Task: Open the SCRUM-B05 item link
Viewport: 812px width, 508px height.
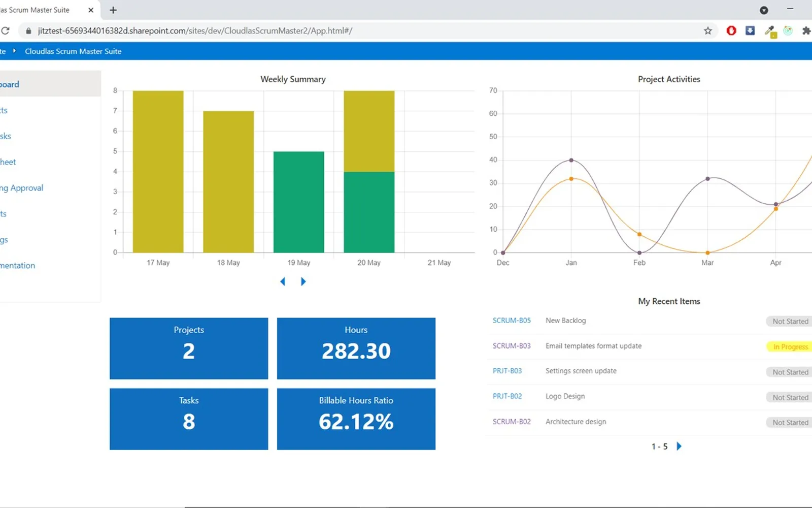Action: click(x=512, y=321)
